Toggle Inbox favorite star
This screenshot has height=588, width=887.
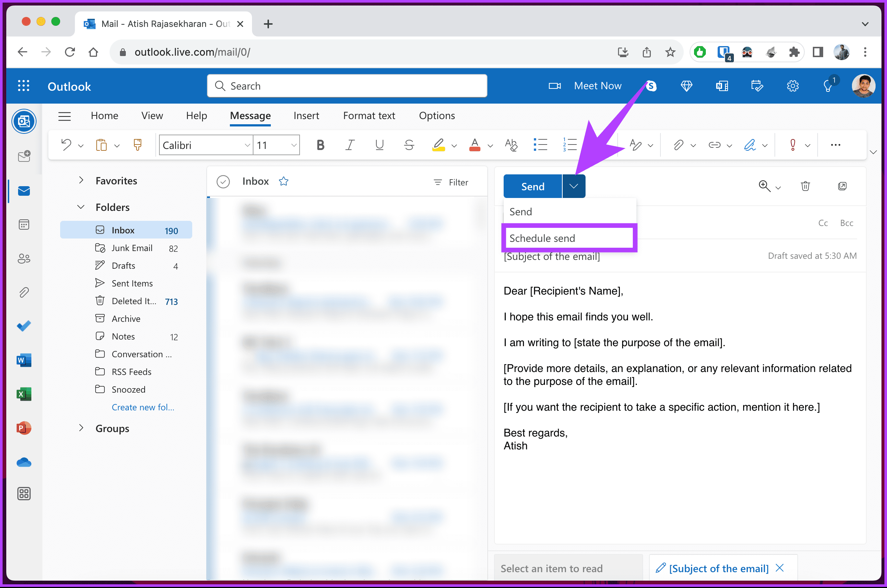(284, 181)
